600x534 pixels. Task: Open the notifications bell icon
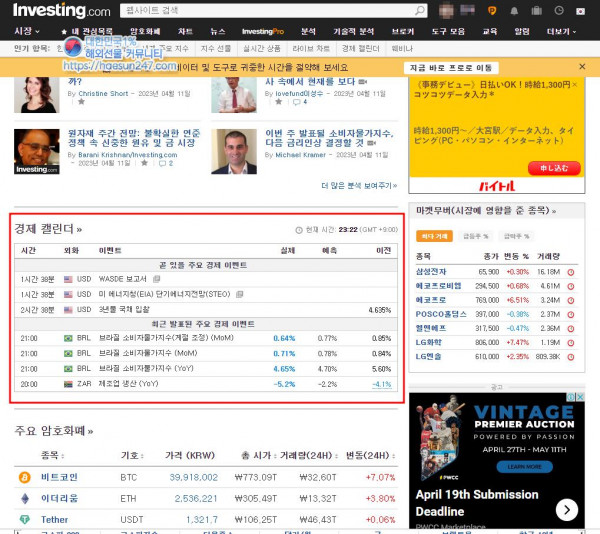click(514, 11)
